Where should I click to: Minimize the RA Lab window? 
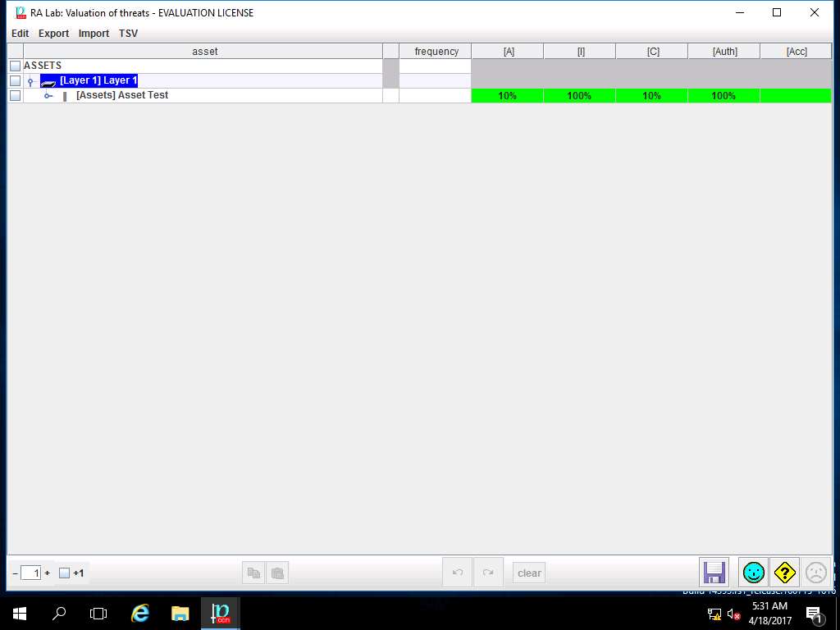740,12
